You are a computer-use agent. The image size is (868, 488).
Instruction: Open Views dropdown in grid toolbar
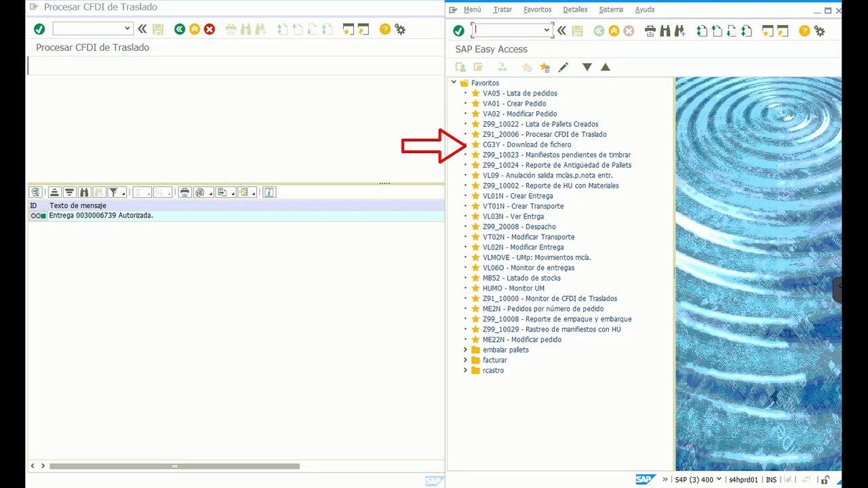point(210,194)
